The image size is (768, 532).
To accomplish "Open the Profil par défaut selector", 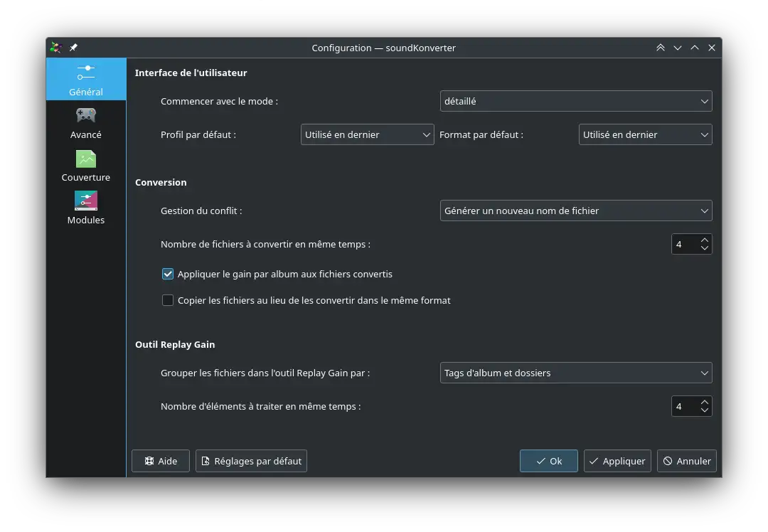I will 367,134.
